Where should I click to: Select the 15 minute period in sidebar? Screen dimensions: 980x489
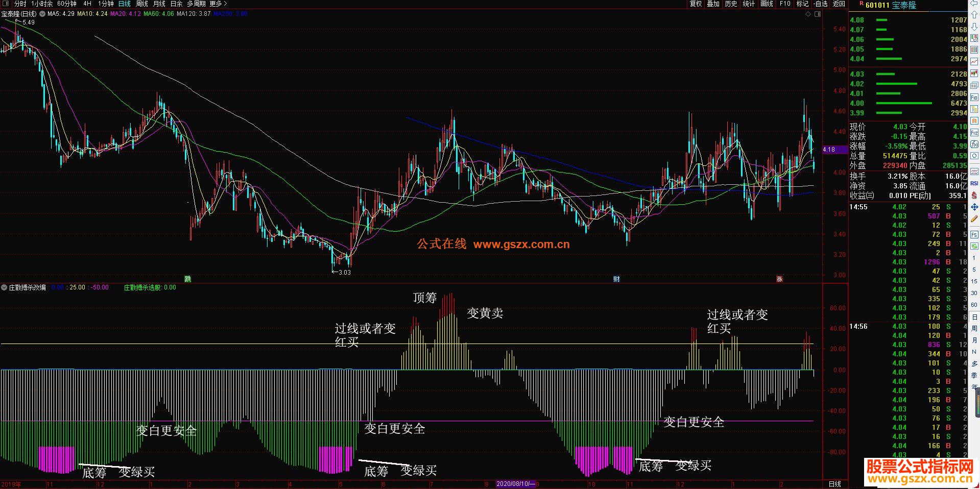(974, 281)
